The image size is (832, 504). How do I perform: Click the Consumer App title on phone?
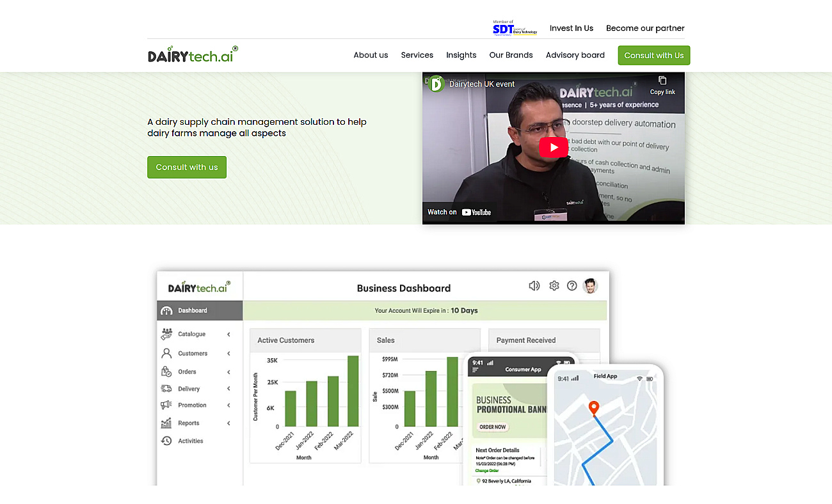(x=523, y=369)
